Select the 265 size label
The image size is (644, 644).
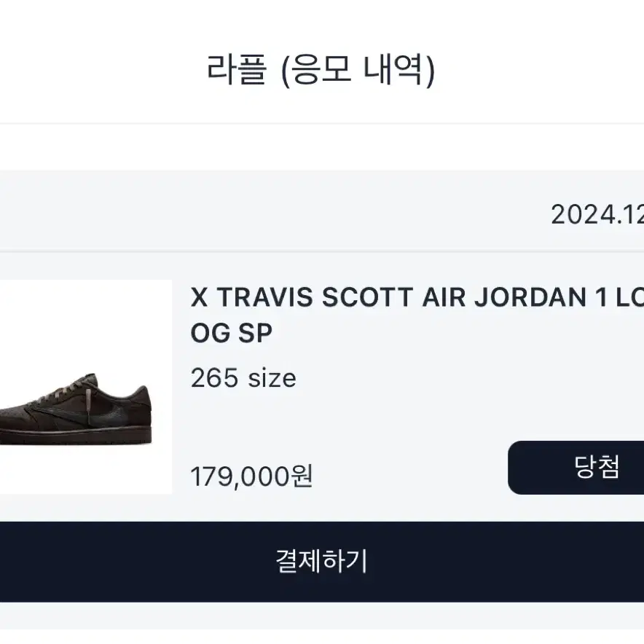(243, 377)
